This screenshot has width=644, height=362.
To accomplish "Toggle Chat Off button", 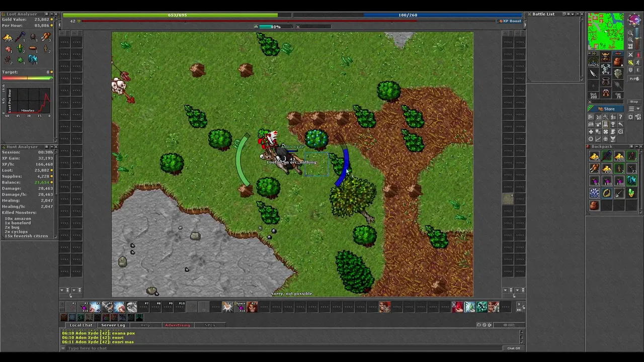I will pyautogui.click(x=514, y=348).
